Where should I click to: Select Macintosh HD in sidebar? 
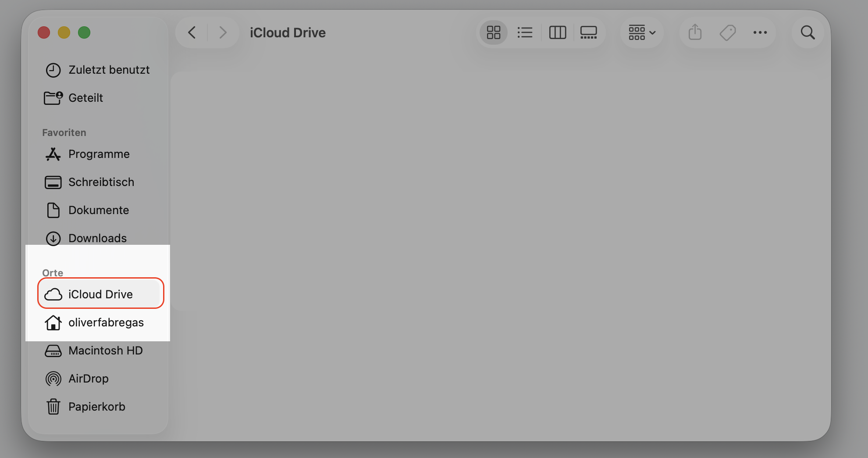tap(98, 351)
